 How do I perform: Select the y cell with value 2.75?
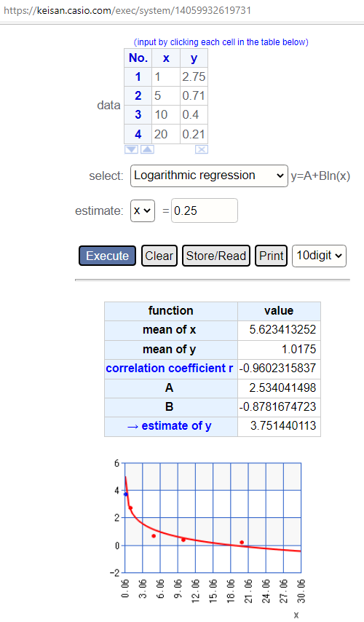tap(194, 76)
